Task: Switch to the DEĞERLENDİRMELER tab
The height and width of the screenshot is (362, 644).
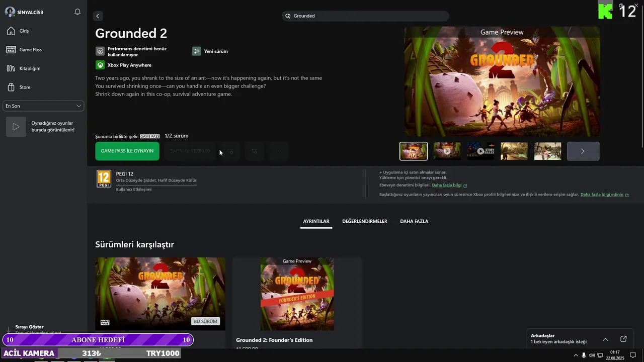Action: tap(365, 221)
